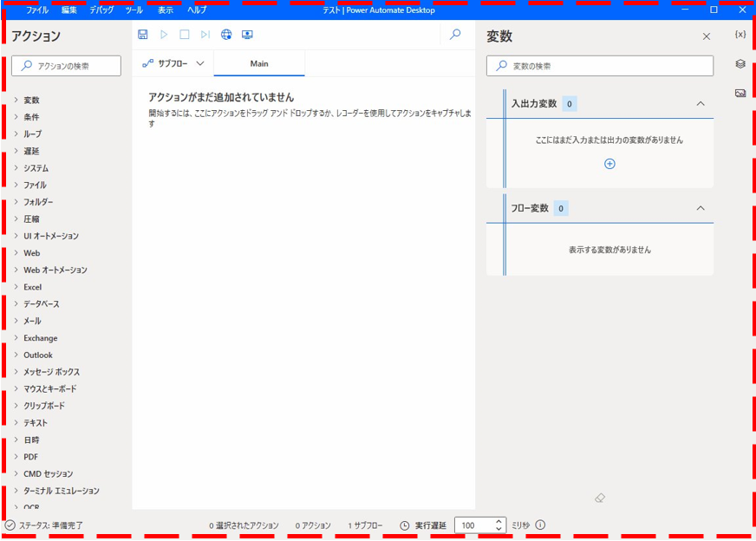Image resolution: width=756 pixels, height=541 pixels.
Task: Stop the flow with the square icon
Action: tap(185, 34)
